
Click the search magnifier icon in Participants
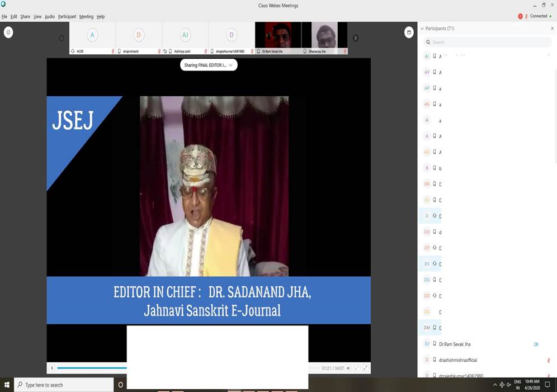click(428, 42)
